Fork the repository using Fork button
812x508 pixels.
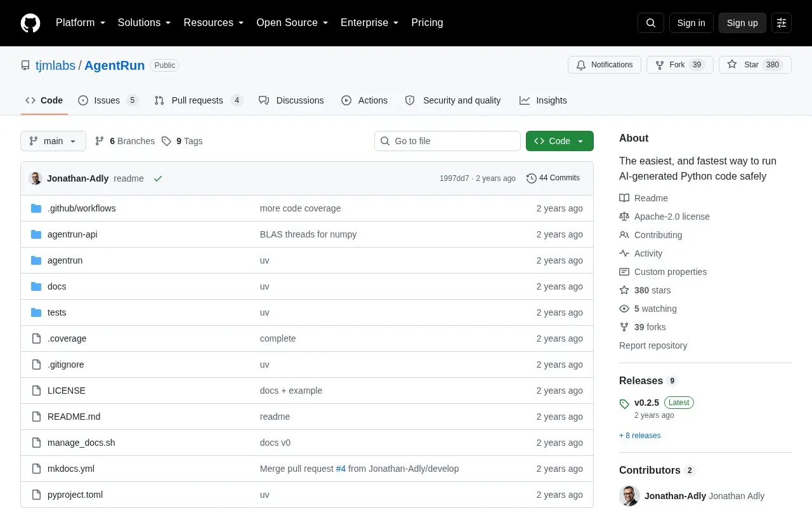point(680,65)
